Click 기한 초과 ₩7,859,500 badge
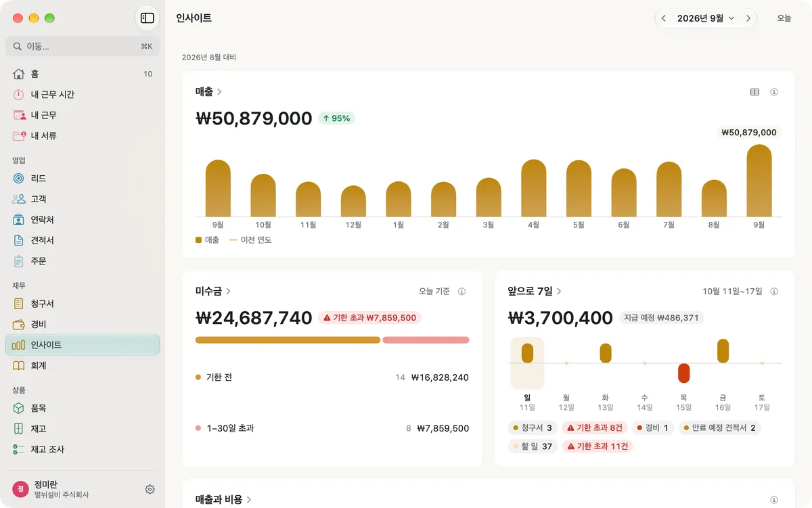812x508 pixels. (369, 318)
